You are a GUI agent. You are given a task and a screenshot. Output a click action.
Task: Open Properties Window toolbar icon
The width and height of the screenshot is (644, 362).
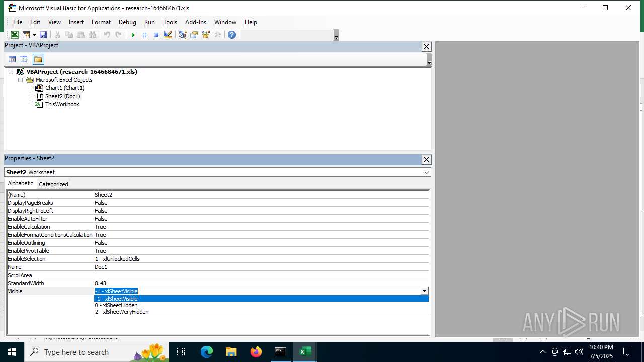click(x=194, y=35)
